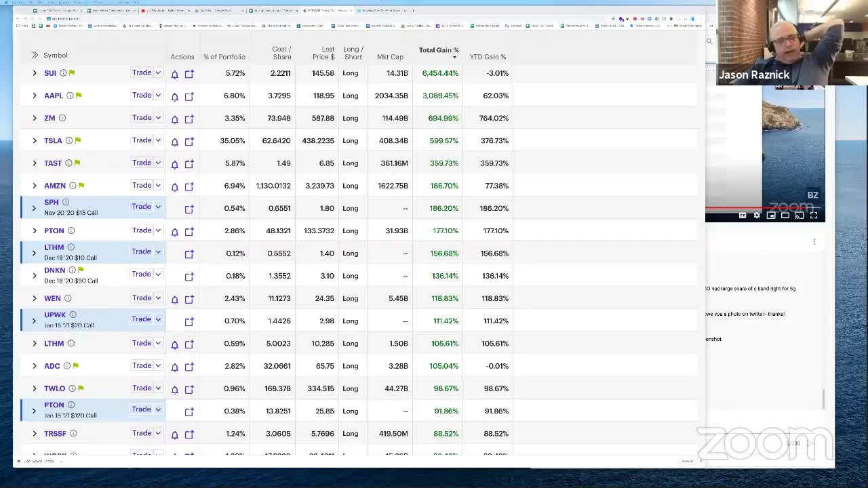The image size is (868, 488).
Task: Open the Trade dropdown arrow for LTHM Dec 18 call
Action: (x=158, y=251)
